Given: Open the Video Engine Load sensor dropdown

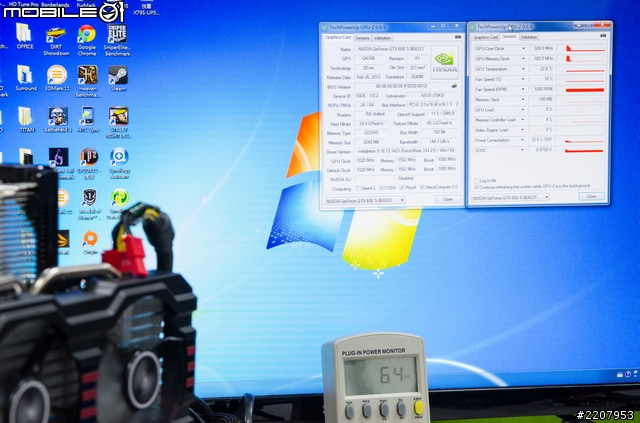Looking at the screenshot, I should coord(523,130).
